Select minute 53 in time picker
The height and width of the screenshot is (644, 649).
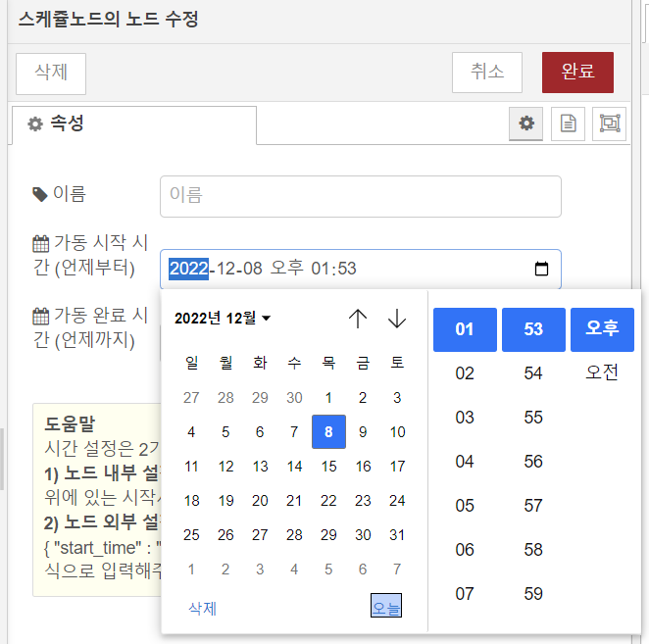[533, 329]
